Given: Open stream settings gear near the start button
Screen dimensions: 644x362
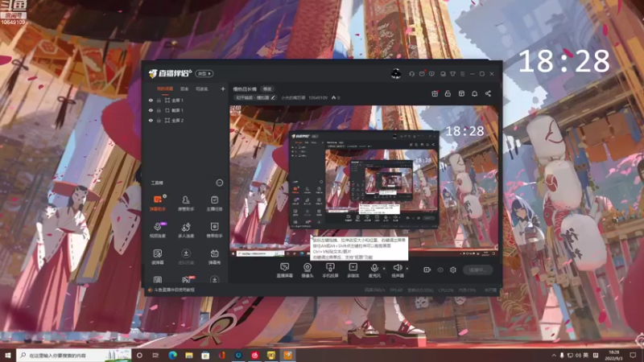Looking at the screenshot, I should pos(453,269).
